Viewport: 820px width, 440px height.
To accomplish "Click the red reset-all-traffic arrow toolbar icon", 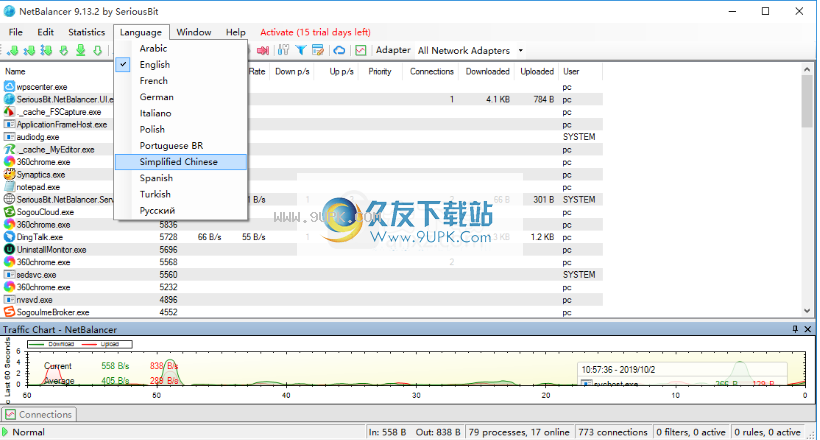I will pos(263,50).
